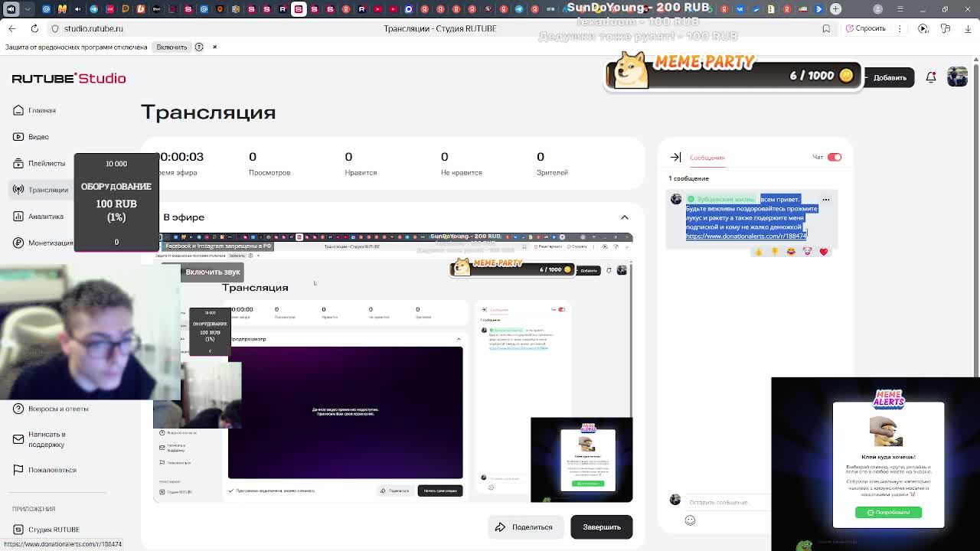Viewport: 980px width, 551px height.
Task: Collapse the В эфире section chevron
Action: tap(625, 217)
